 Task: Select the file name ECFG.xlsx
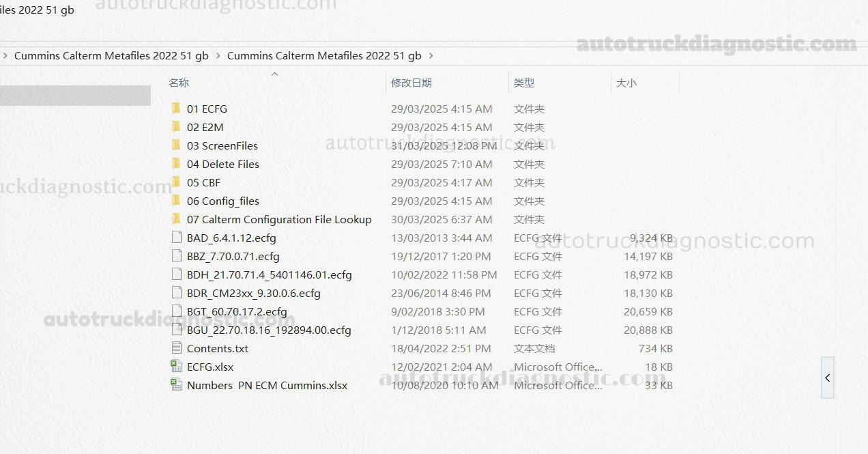click(210, 367)
